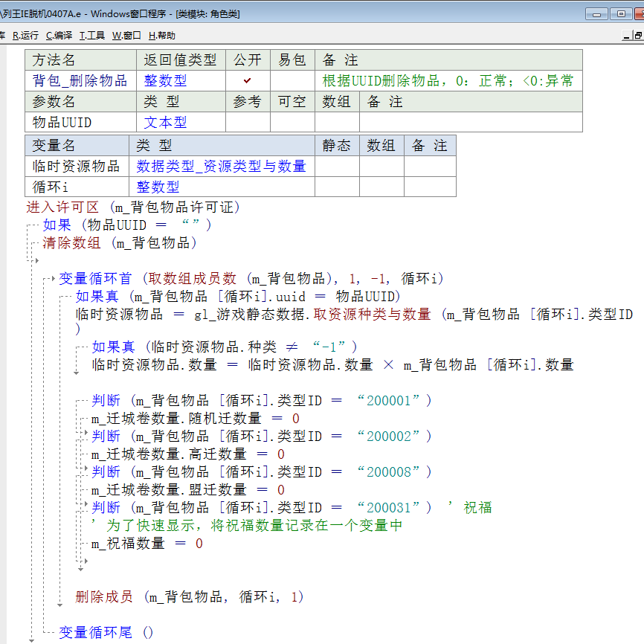Screen dimensions: 644x644
Task: Minimize the main IDE window
Action: pyautogui.click(x=596, y=14)
